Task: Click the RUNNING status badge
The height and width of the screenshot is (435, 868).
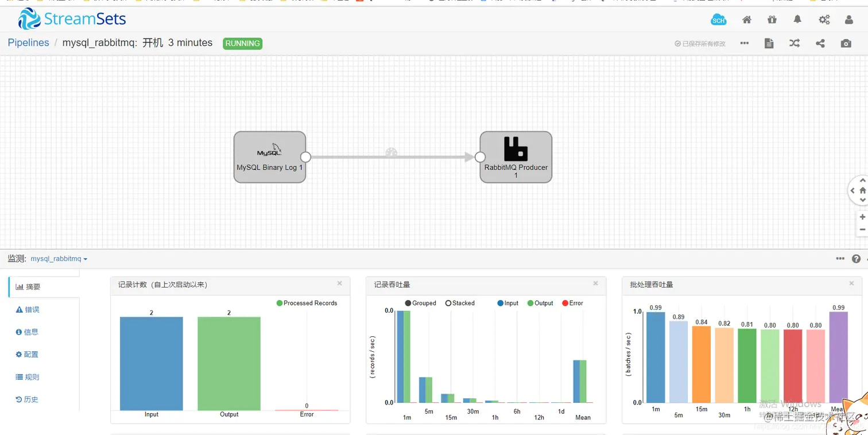Action: [242, 43]
